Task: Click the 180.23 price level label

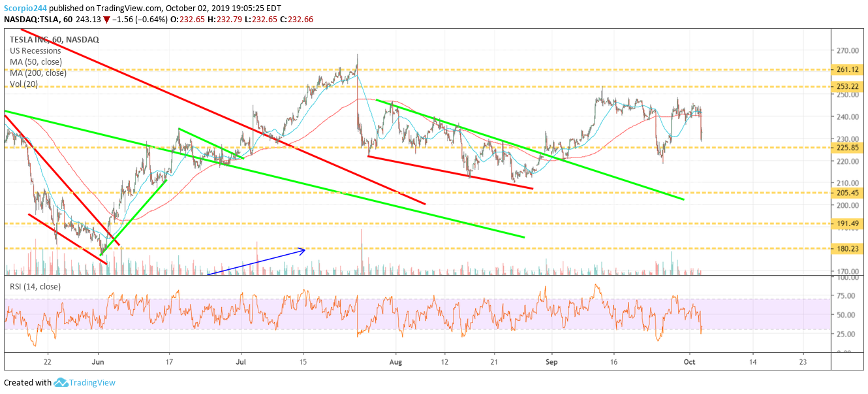Action: pos(848,248)
